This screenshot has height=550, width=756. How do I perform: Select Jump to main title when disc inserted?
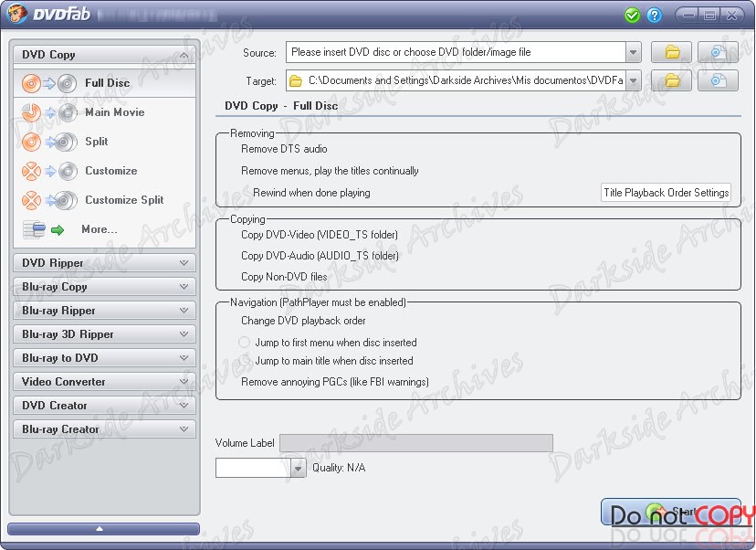point(326,361)
